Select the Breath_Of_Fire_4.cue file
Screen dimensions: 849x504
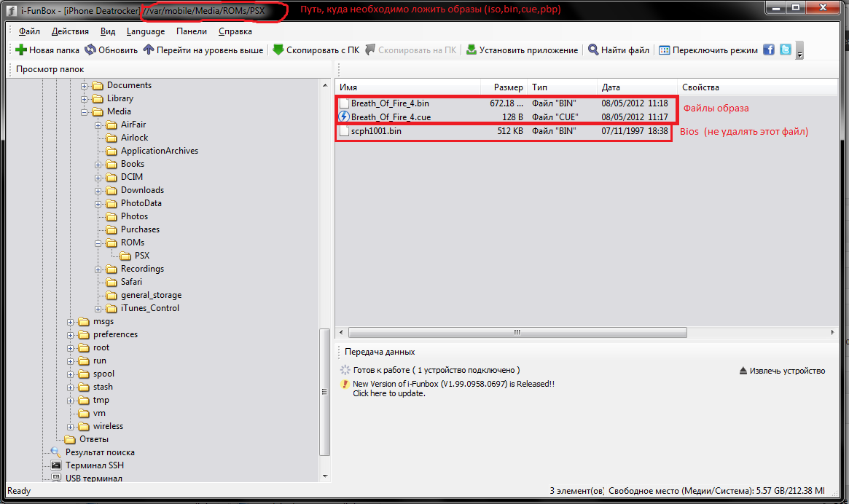[x=390, y=117]
